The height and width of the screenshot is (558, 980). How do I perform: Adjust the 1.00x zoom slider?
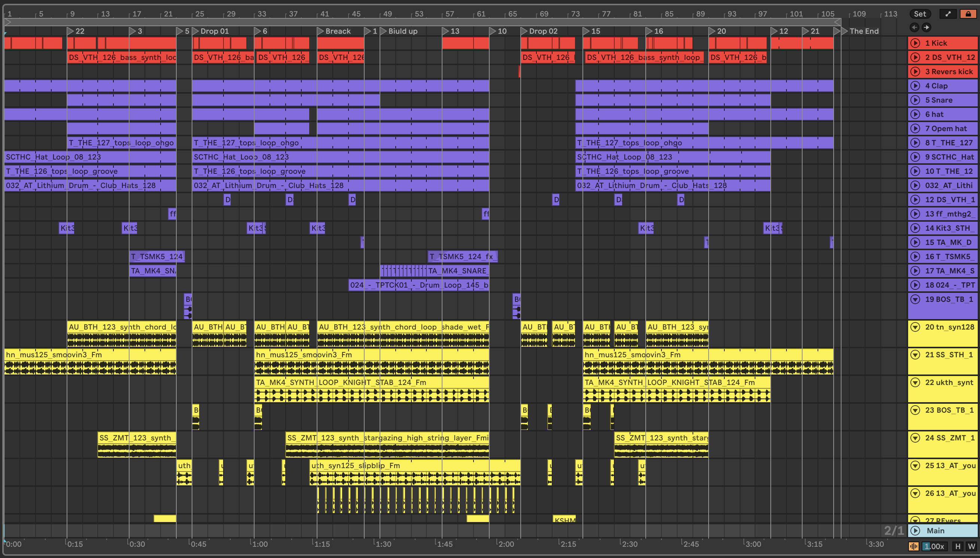point(934,546)
